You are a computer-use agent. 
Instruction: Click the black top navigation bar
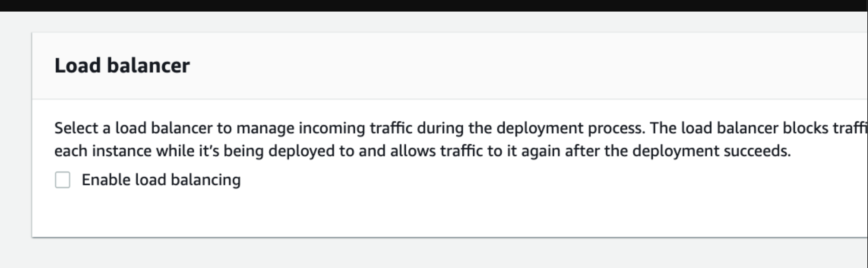pyautogui.click(x=434, y=6)
